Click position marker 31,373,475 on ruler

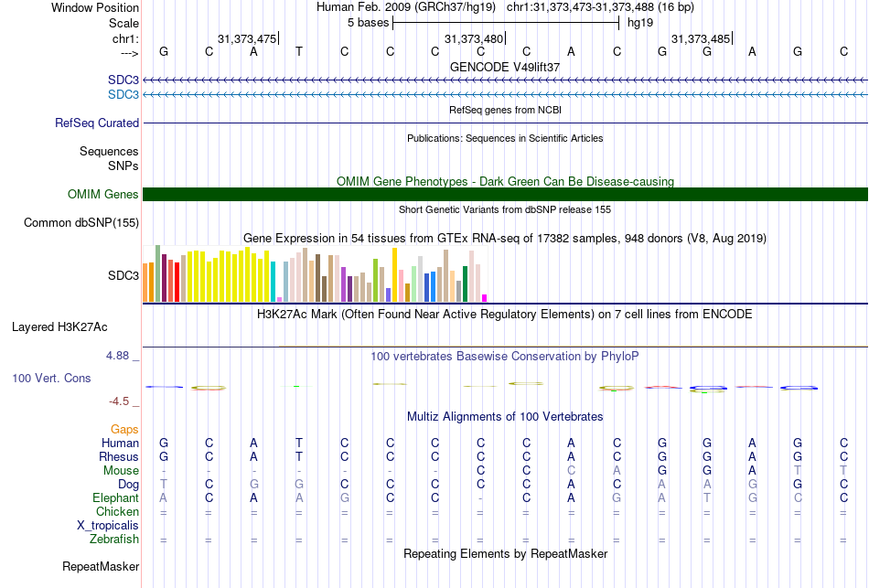[x=247, y=38]
